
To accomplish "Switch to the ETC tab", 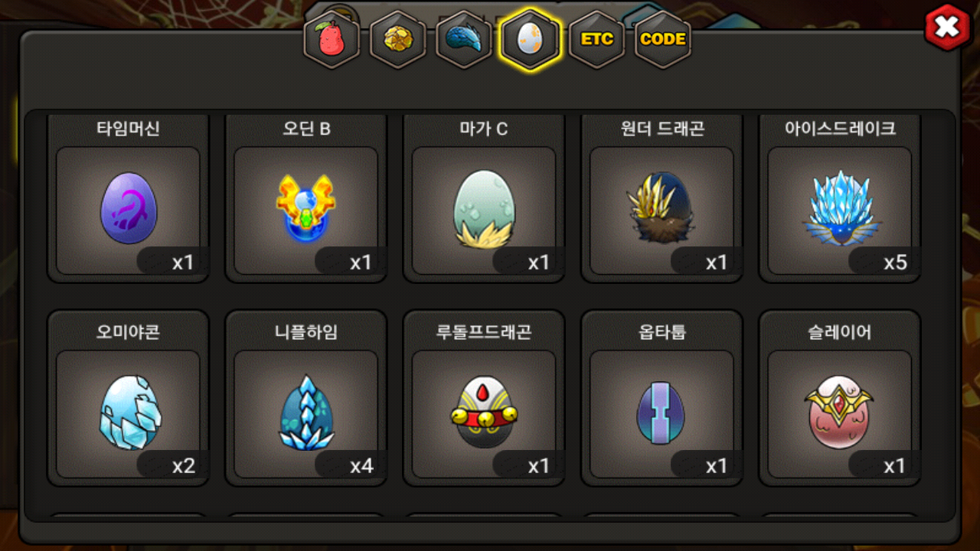I will point(596,39).
